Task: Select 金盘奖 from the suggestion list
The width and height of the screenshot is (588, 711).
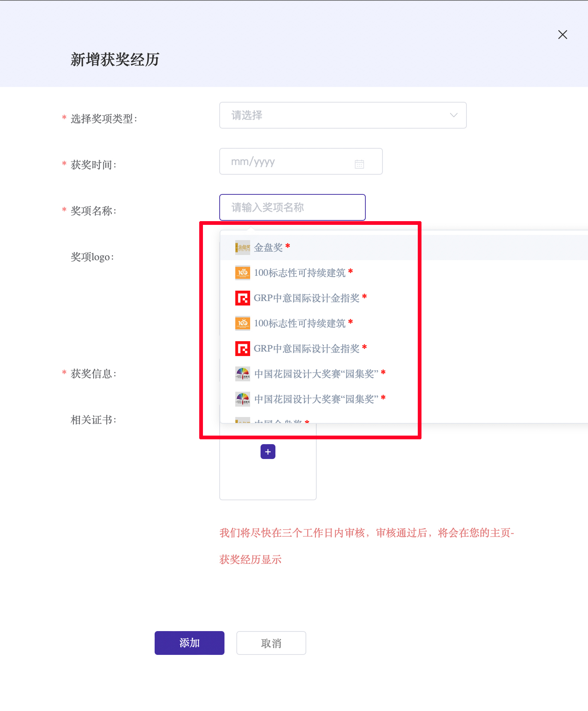Action: tap(268, 248)
